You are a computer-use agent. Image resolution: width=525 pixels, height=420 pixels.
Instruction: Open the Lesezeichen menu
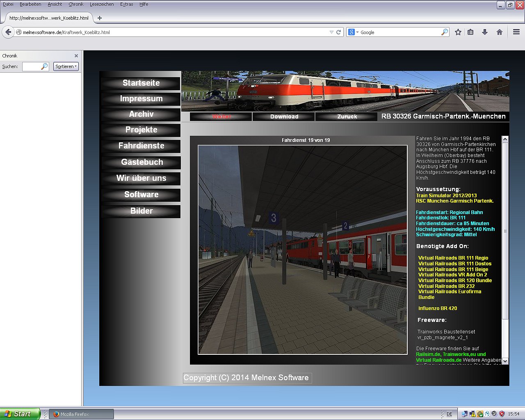(102, 4)
